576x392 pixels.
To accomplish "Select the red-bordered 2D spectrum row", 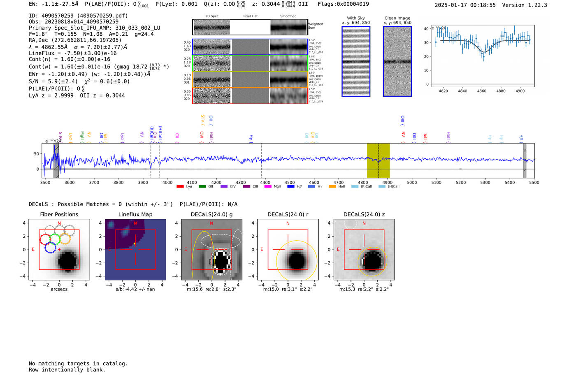I will (250, 95).
